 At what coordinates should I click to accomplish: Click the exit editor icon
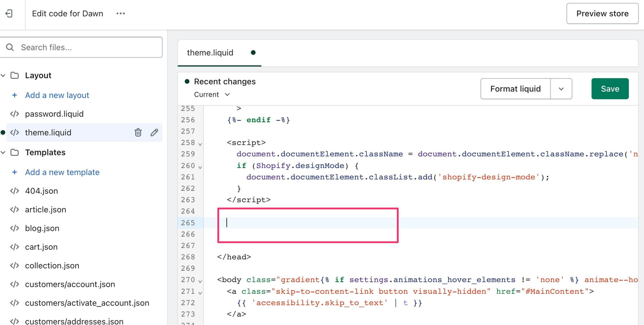click(x=9, y=13)
